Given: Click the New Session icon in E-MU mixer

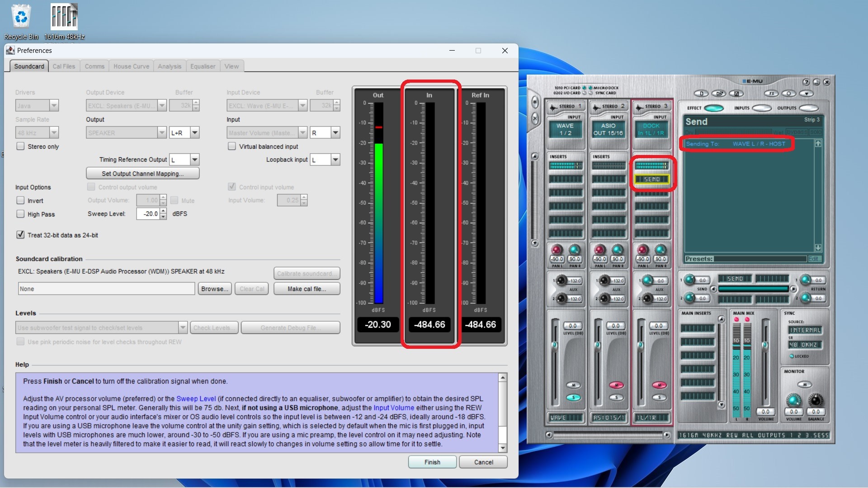Looking at the screenshot, I should (x=701, y=94).
